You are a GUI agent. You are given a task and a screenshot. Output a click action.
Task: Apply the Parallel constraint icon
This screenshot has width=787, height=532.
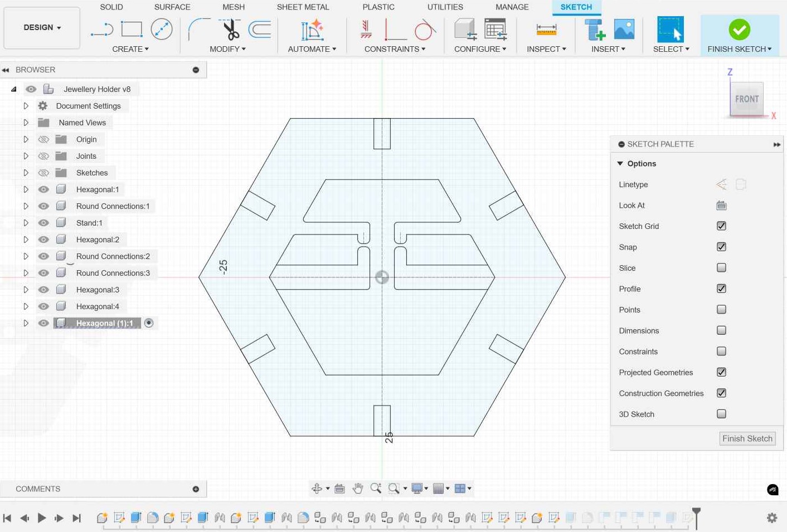pyautogui.click(x=366, y=29)
